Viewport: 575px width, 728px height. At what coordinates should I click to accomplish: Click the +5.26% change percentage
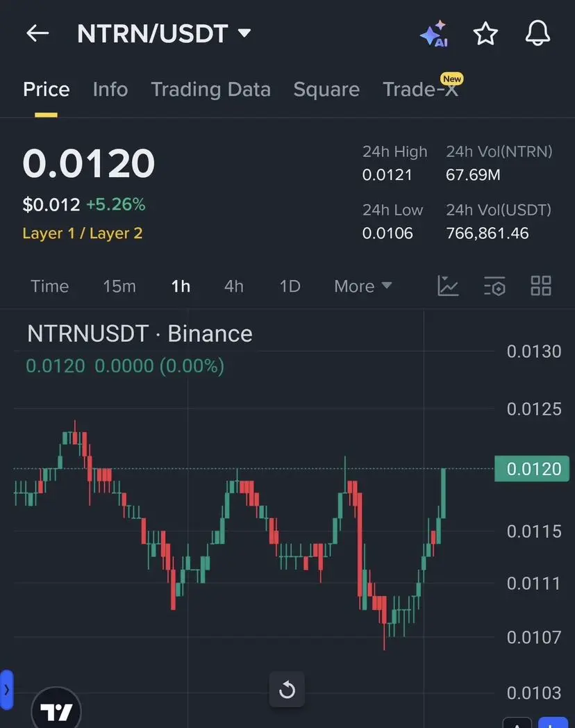coord(115,204)
